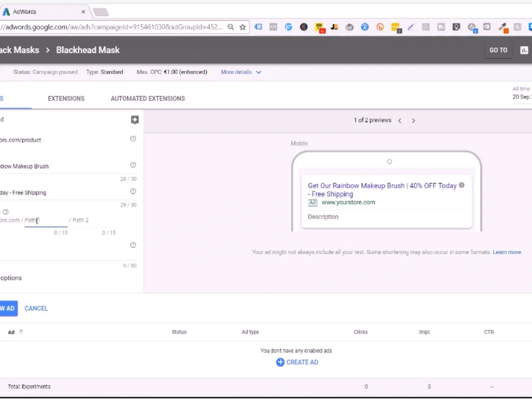Image resolution: width=532 pixels, height=399 pixels.
Task: Focus the Path 2 input field
Action: tap(94, 220)
